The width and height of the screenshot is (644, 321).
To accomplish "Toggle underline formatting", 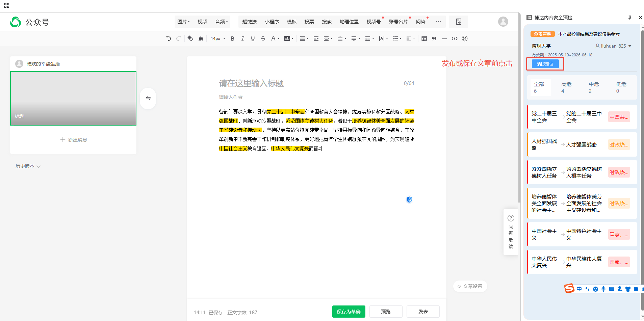I will (253, 38).
